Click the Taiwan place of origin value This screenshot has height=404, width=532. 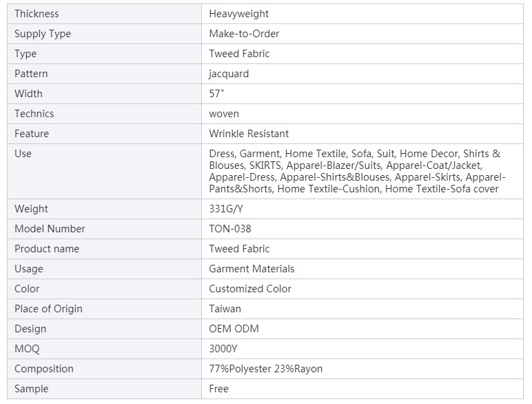click(225, 309)
